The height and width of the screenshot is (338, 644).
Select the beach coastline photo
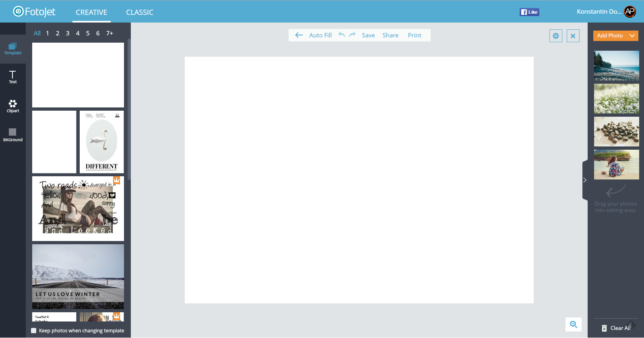[617, 66]
